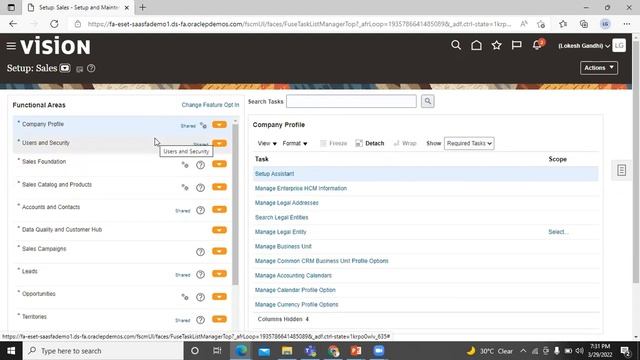Select Company Profile functional area
The image size is (640, 360).
(x=43, y=124)
